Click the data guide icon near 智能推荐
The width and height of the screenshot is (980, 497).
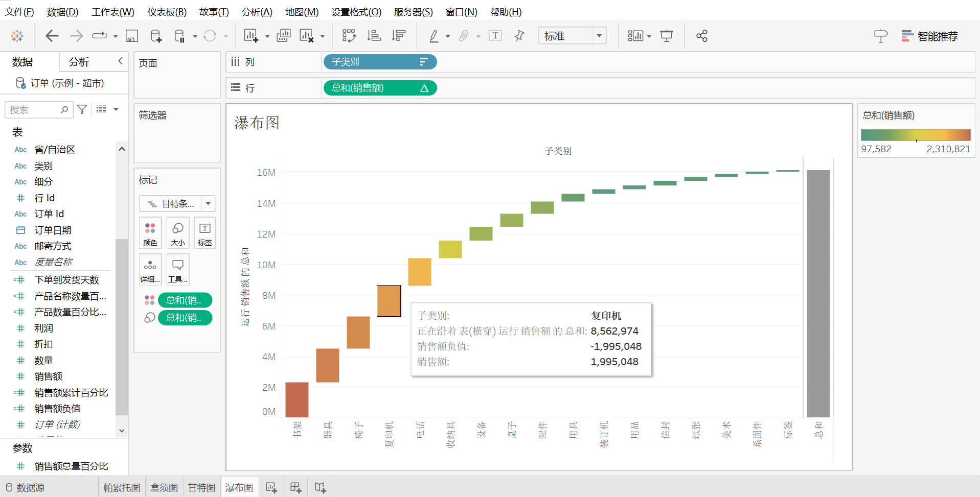(x=881, y=36)
